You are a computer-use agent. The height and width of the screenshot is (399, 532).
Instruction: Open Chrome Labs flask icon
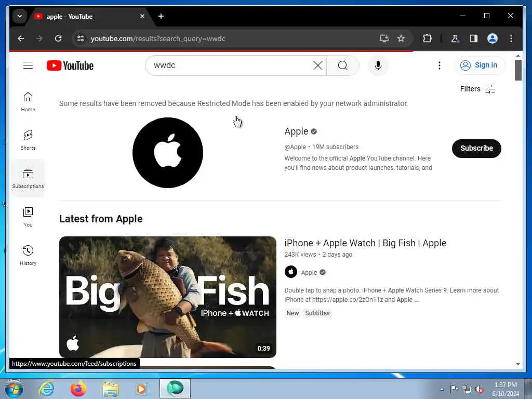point(455,38)
